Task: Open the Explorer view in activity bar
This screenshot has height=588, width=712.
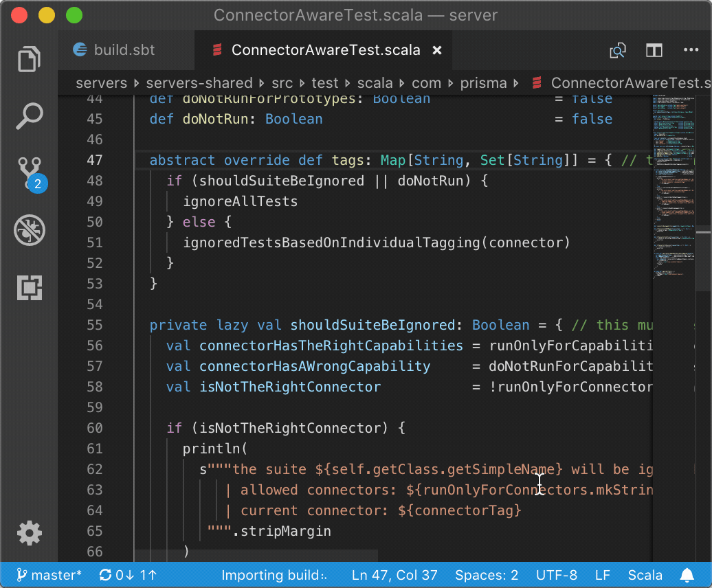Action: pyautogui.click(x=29, y=59)
